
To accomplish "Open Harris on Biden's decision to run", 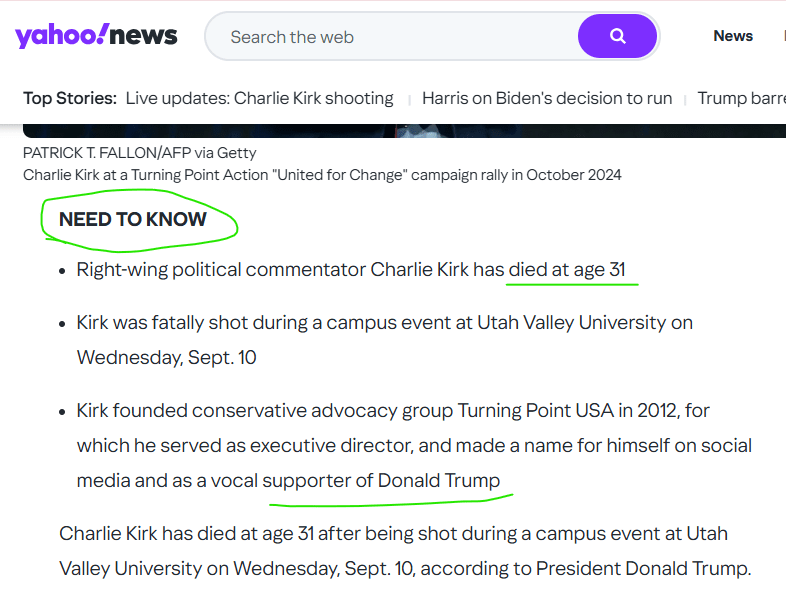I will (x=546, y=98).
